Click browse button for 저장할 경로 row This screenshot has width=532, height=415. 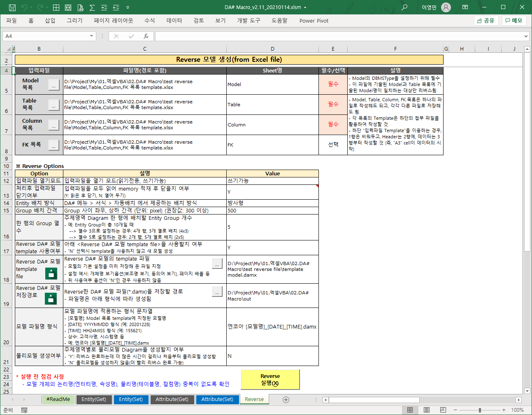pyautogui.click(x=217, y=291)
